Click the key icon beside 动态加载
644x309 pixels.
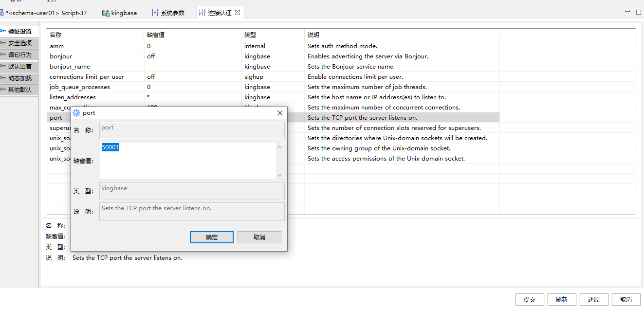click(3, 78)
